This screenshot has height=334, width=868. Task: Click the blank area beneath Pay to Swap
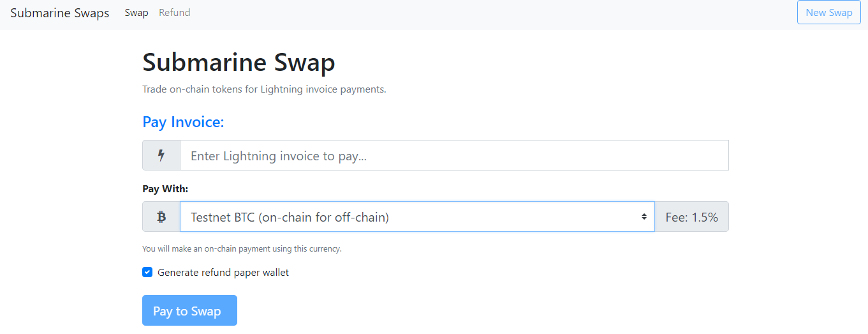[x=434, y=330]
